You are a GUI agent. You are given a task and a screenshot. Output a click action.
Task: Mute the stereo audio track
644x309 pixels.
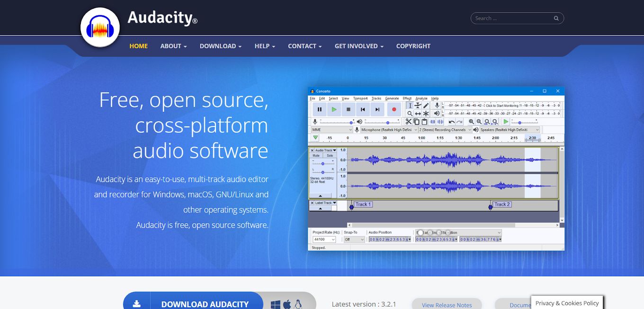(x=316, y=156)
